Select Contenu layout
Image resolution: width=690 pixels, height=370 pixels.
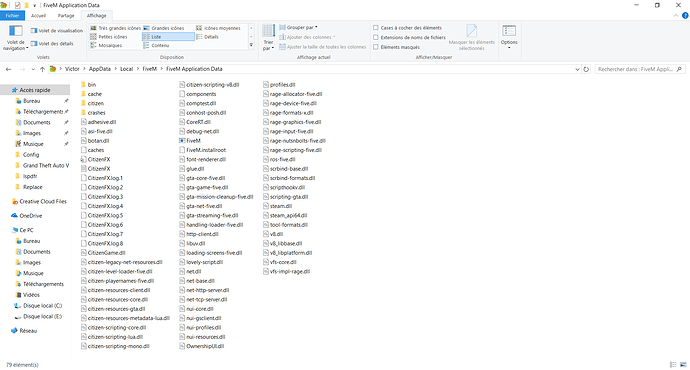point(156,45)
